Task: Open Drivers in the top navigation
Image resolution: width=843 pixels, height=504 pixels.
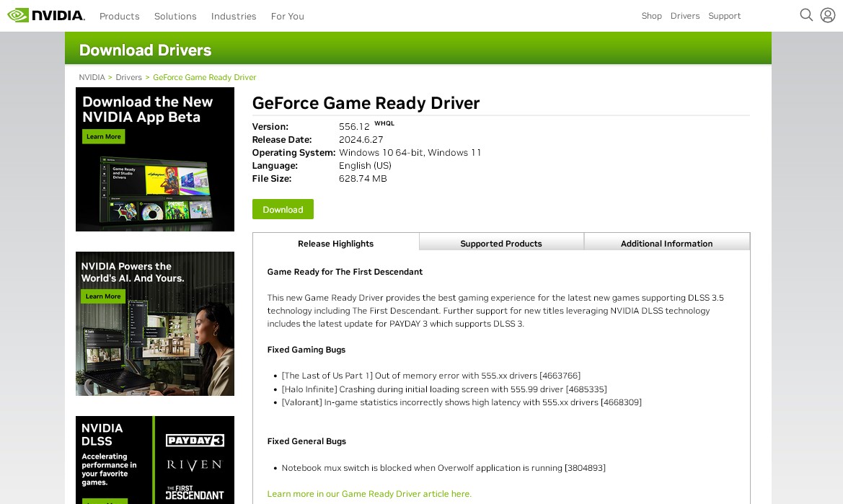Action: tap(685, 16)
